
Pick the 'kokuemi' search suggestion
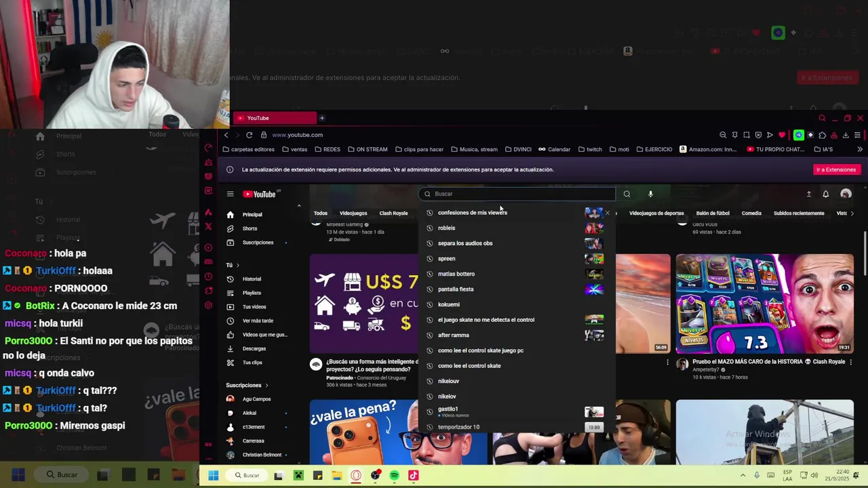tap(516, 304)
